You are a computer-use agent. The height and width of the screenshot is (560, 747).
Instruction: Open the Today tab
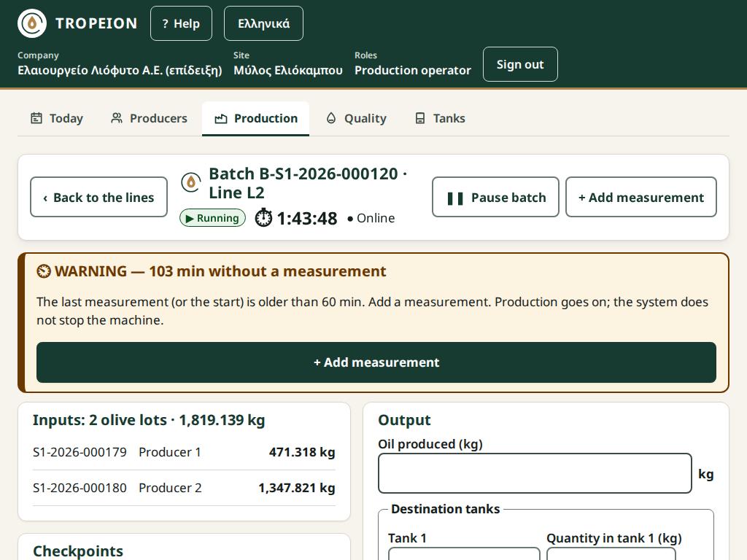57,119
